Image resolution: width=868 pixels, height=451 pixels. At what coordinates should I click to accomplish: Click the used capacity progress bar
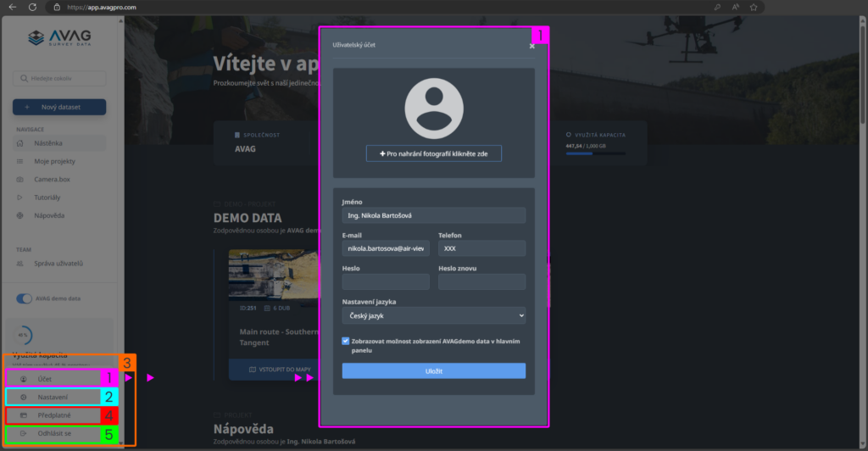(x=596, y=153)
